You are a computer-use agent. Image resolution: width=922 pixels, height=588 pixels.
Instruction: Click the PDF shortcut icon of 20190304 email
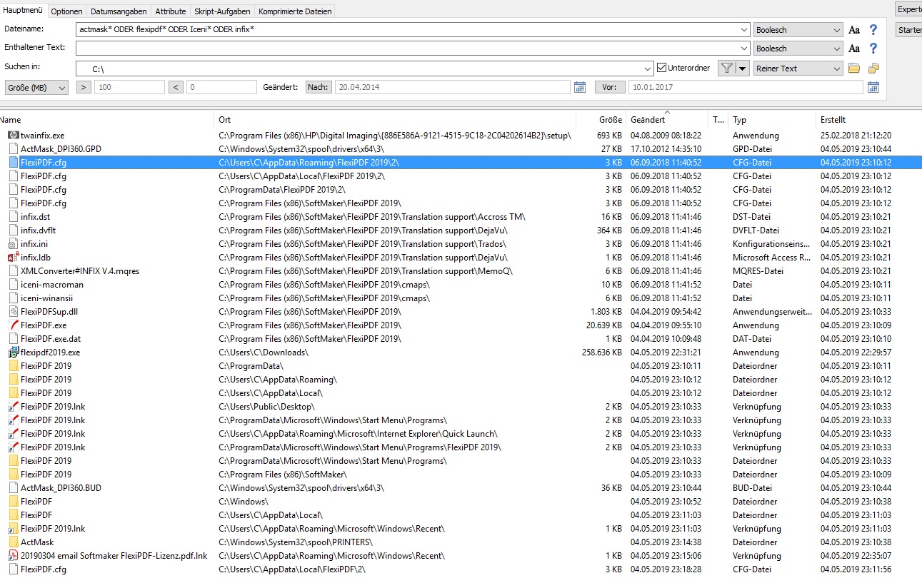(13, 556)
